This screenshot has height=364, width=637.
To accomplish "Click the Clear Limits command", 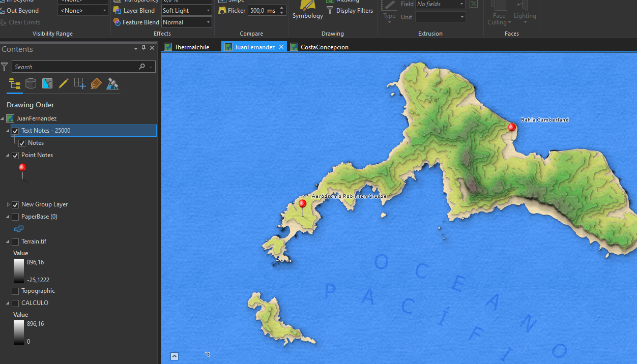I will (x=24, y=22).
